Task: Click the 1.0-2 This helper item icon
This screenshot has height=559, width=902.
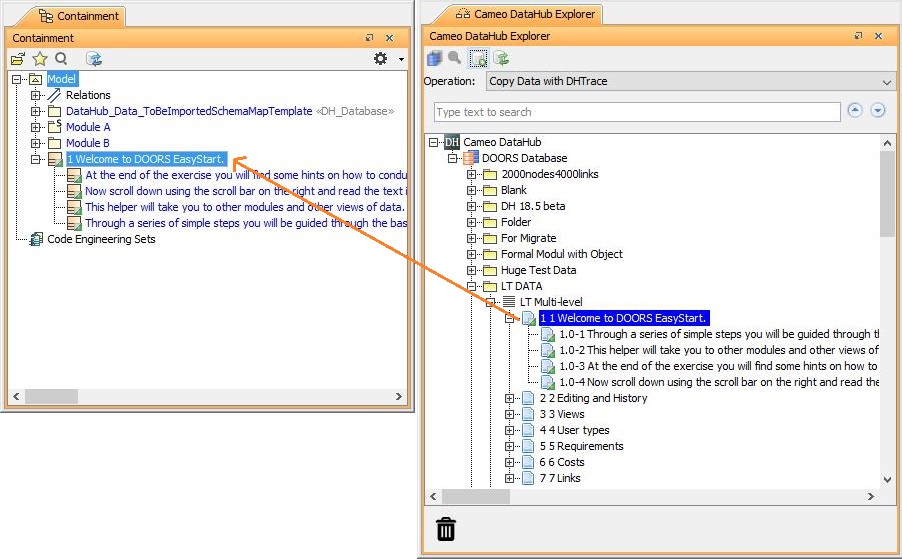Action: [x=548, y=350]
